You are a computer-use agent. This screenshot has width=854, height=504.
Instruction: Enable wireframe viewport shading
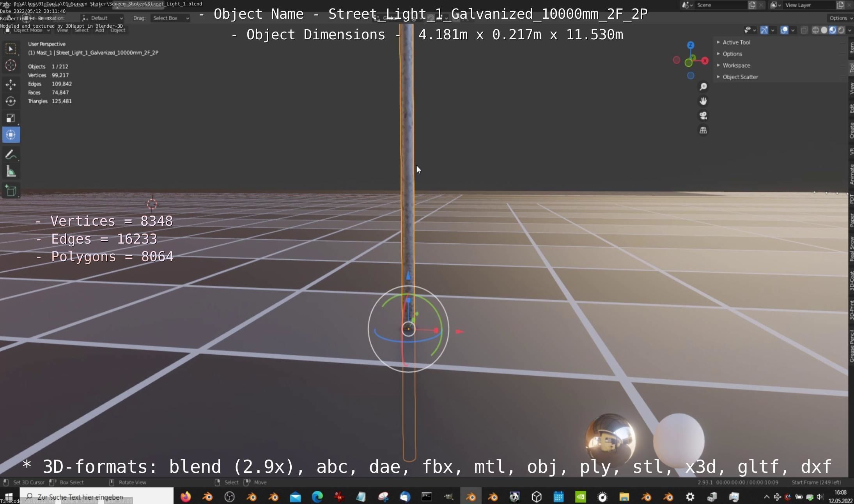tap(815, 30)
